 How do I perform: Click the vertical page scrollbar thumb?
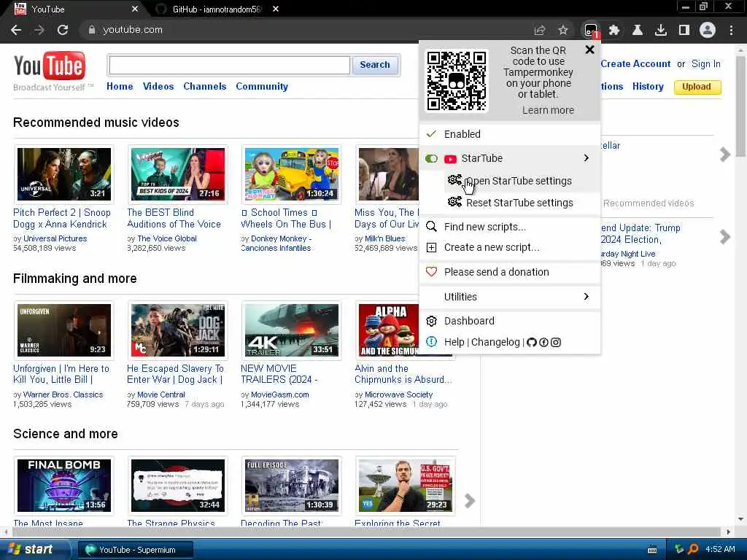[740, 105]
